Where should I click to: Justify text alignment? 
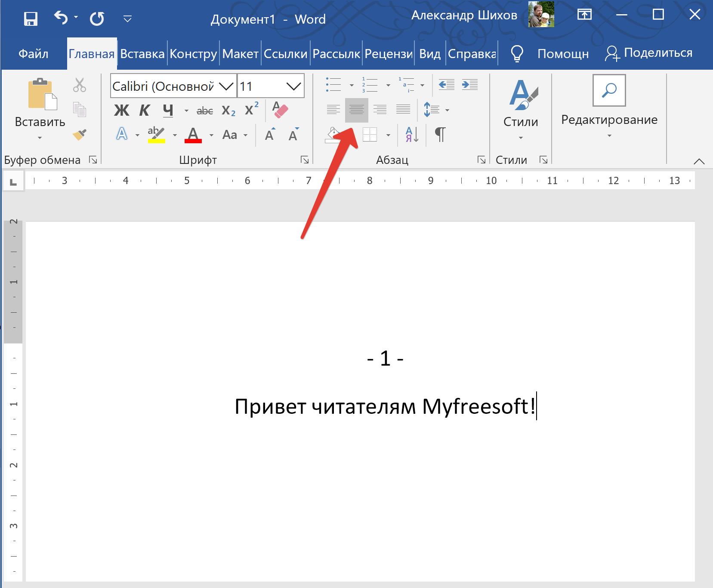403,110
